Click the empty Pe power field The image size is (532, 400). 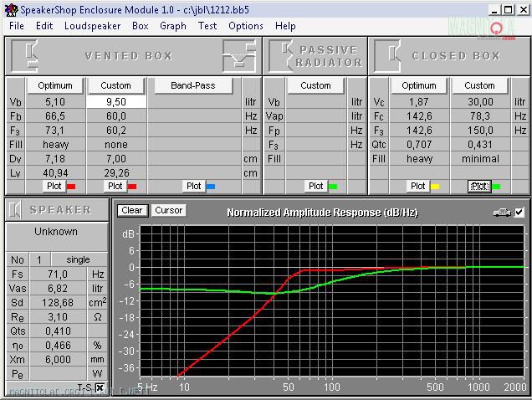58,374
